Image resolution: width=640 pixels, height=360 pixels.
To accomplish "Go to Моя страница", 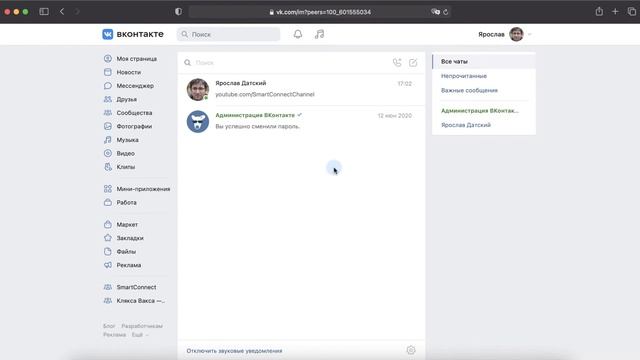I will [x=136, y=59].
